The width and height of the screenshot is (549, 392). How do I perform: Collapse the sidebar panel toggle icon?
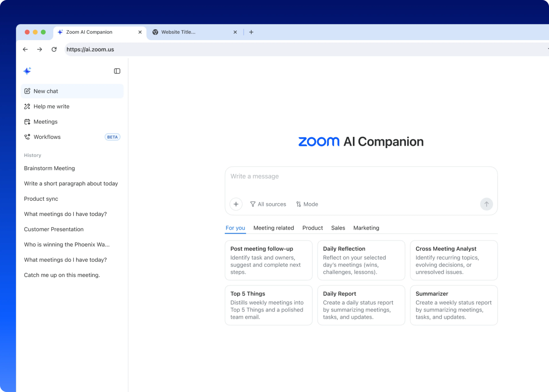tap(117, 71)
